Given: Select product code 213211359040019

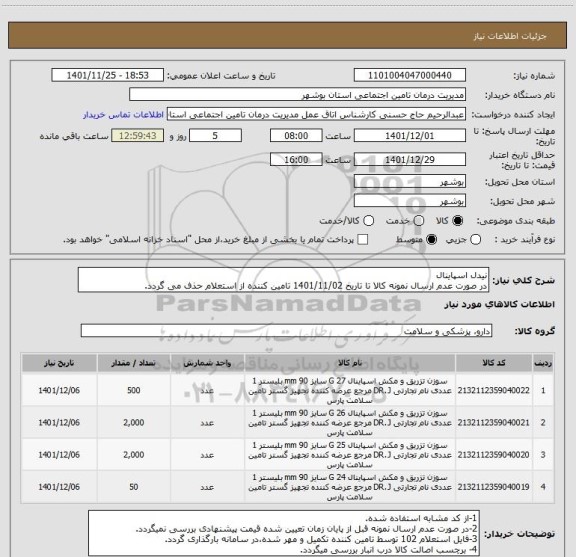Looking at the screenshot, I should pyautogui.click(x=494, y=487).
